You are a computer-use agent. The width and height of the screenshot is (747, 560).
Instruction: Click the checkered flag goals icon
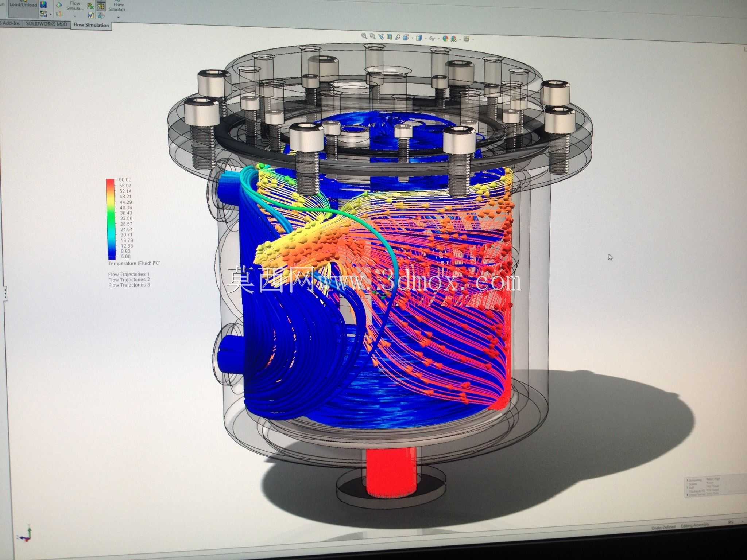pyautogui.click(x=91, y=6)
